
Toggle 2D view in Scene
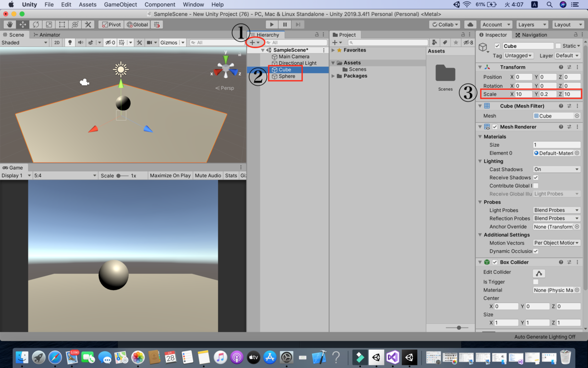[x=57, y=43]
